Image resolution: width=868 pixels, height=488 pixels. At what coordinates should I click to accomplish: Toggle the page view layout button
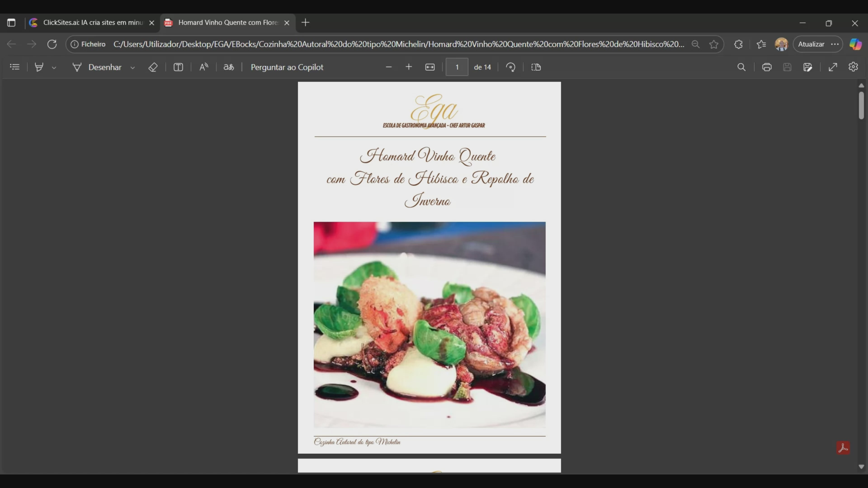[536, 67]
